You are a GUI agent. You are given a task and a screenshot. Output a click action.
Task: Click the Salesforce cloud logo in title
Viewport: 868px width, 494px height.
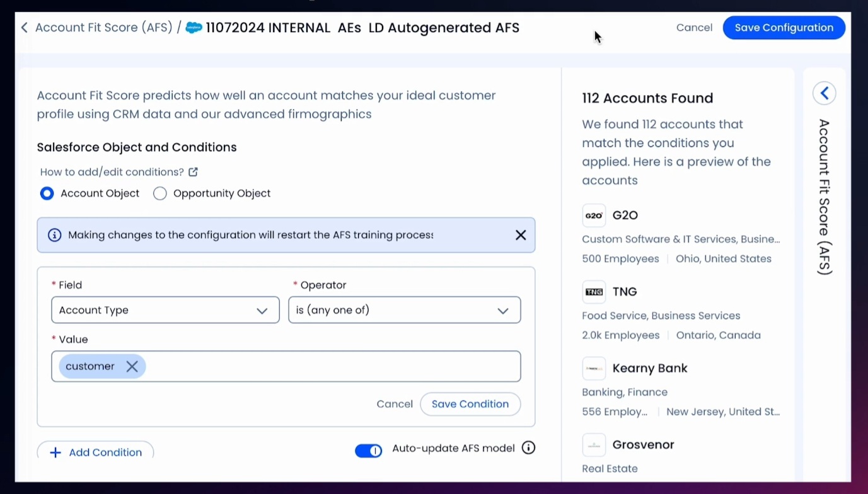pos(194,28)
